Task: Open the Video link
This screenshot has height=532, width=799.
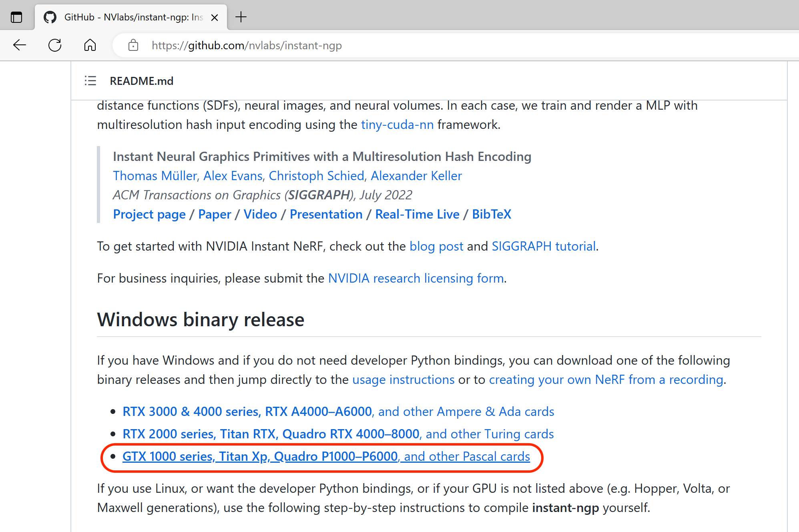Action: (x=260, y=214)
